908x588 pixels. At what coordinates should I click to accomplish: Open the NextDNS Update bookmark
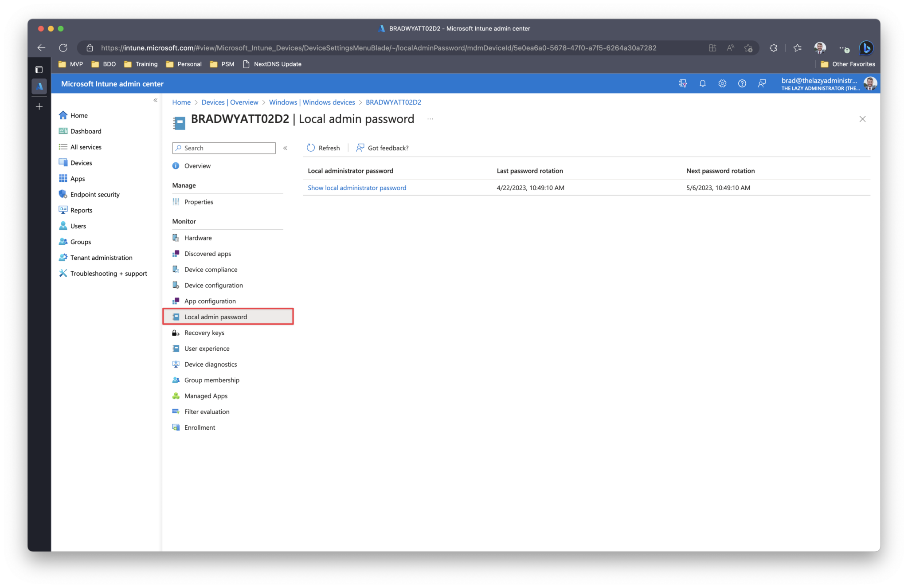(272, 64)
